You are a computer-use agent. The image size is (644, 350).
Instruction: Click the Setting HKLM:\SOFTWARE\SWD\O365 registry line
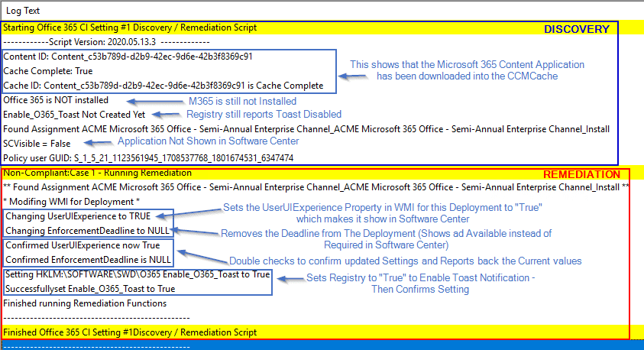tap(138, 274)
